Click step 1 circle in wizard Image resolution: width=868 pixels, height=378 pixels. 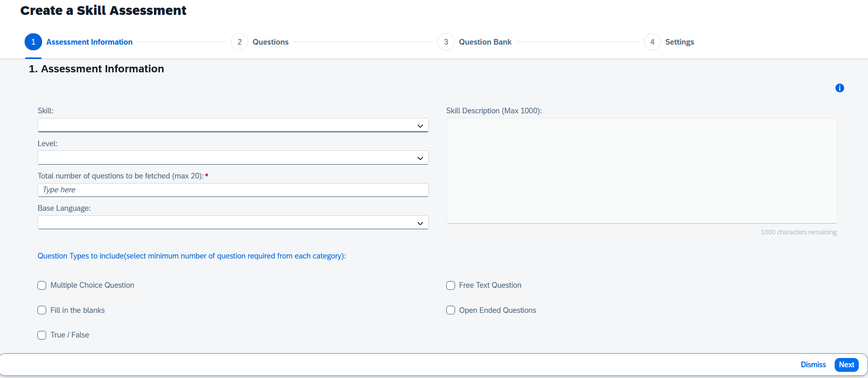[x=33, y=42]
